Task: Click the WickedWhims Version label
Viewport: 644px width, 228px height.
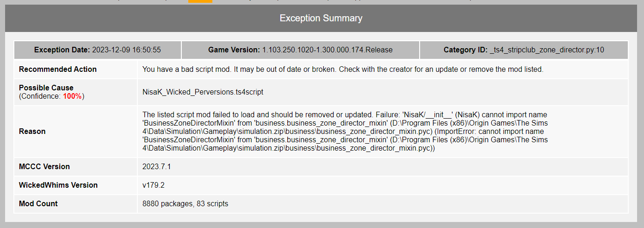Action: (58, 185)
